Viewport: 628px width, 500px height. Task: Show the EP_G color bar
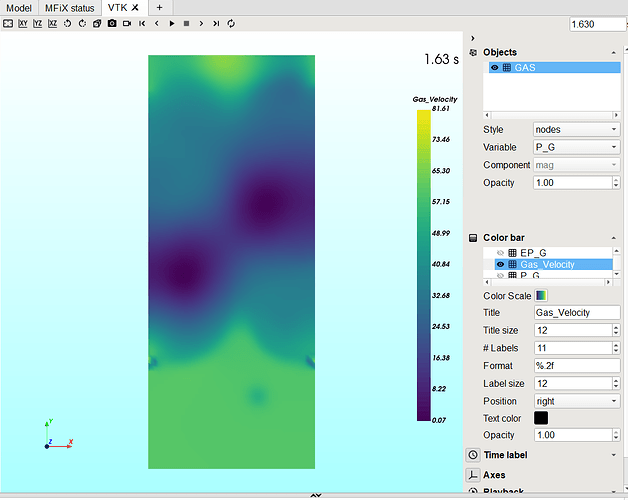(x=500, y=253)
